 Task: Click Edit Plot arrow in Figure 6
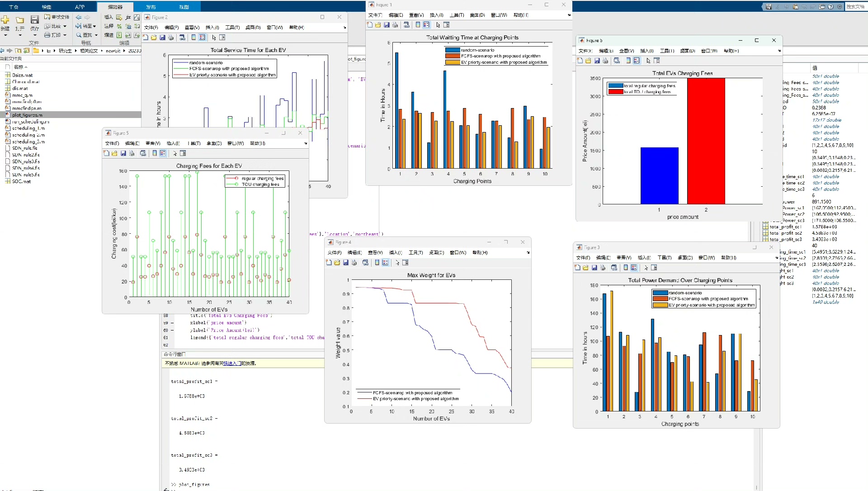(x=648, y=61)
